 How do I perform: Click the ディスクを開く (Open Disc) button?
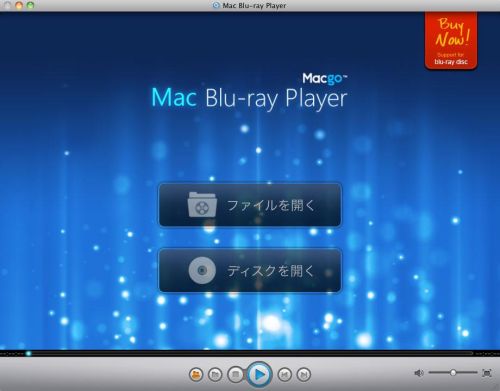click(250, 270)
